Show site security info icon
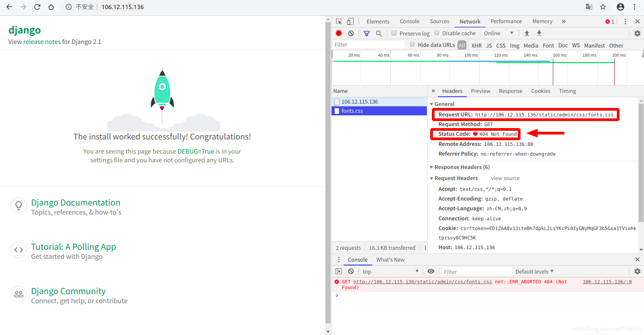This screenshot has width=644, height=335. (68, 7)
